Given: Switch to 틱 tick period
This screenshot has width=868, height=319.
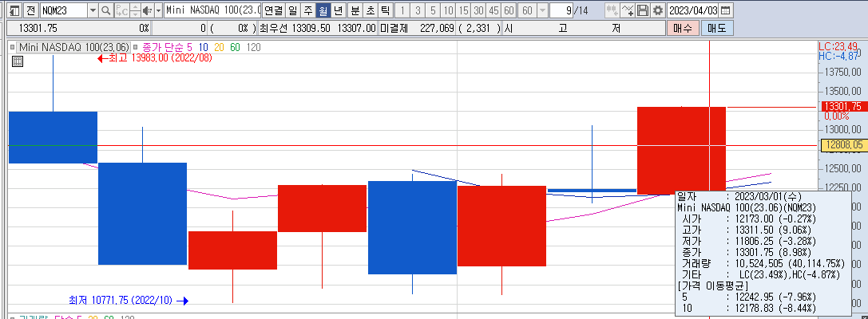Looking at the screenshot, I should click(385, 10).
